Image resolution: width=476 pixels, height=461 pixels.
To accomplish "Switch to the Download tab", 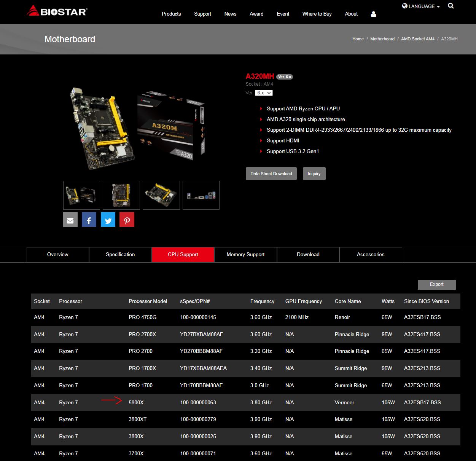I will [308, 254].
